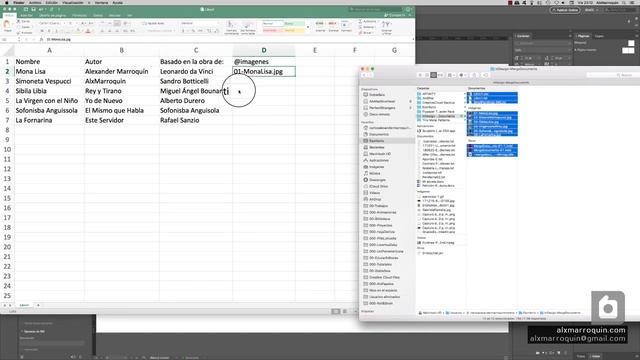640x360 pixels.
Task: Click the Finder share icon
Action: [x=474, y=75]
